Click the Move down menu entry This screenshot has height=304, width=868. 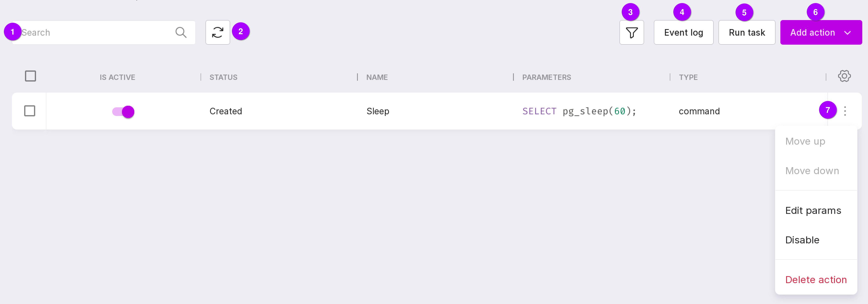click(x=812, y=171)
